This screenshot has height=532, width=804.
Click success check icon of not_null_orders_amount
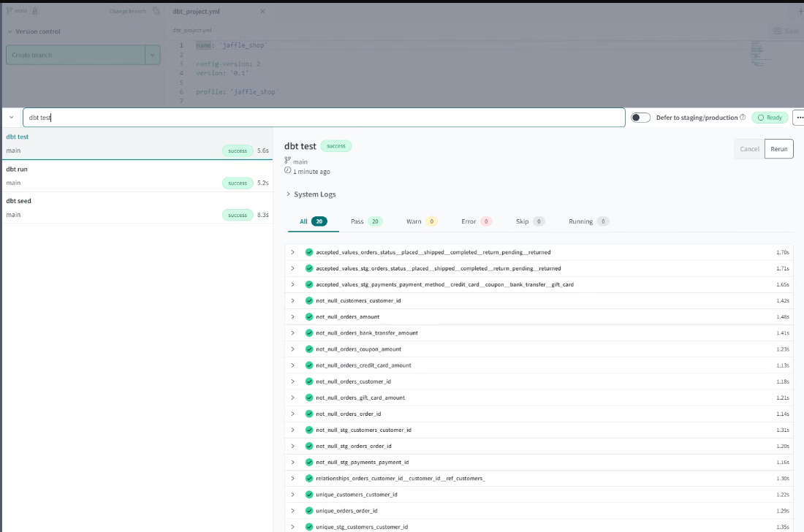[308, 316]
